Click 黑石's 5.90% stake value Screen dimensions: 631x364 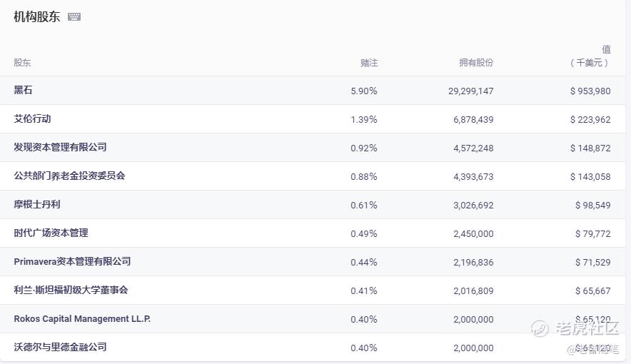click(x=364, y=91)
